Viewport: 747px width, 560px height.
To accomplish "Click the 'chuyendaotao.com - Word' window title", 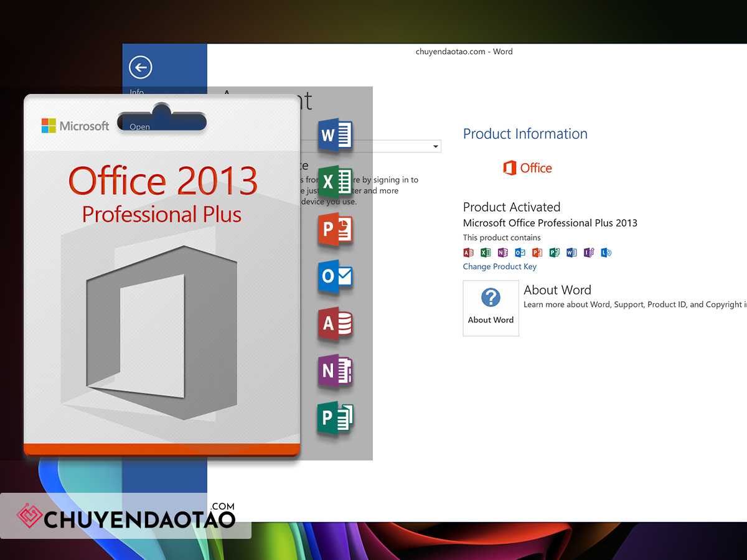I will 464,52.
